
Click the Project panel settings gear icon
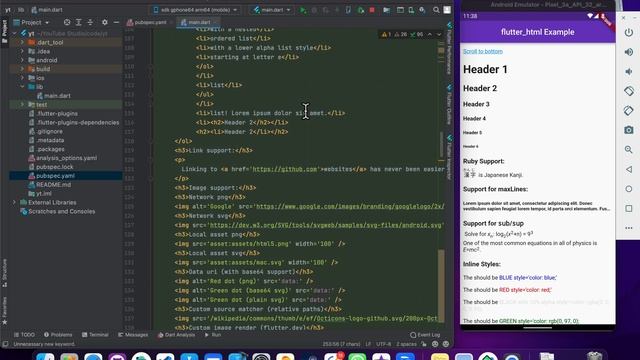click(104, 22)
